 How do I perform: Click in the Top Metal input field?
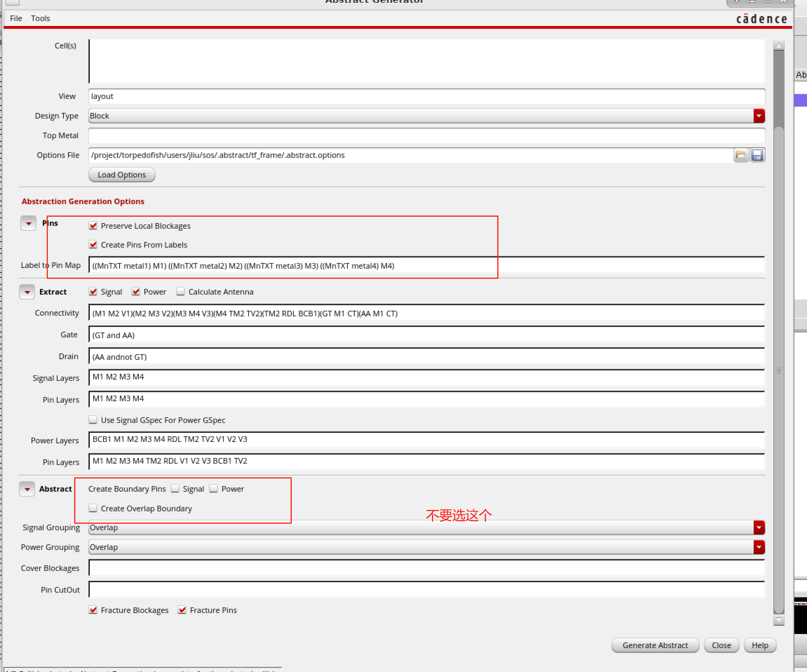[426, 135]
